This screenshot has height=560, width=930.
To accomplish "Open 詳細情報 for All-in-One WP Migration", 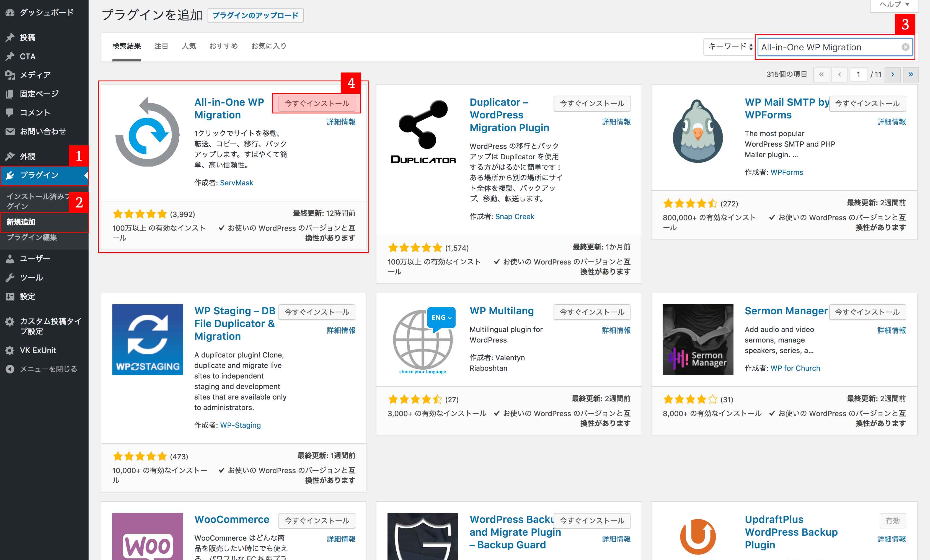I will (341, 122).
